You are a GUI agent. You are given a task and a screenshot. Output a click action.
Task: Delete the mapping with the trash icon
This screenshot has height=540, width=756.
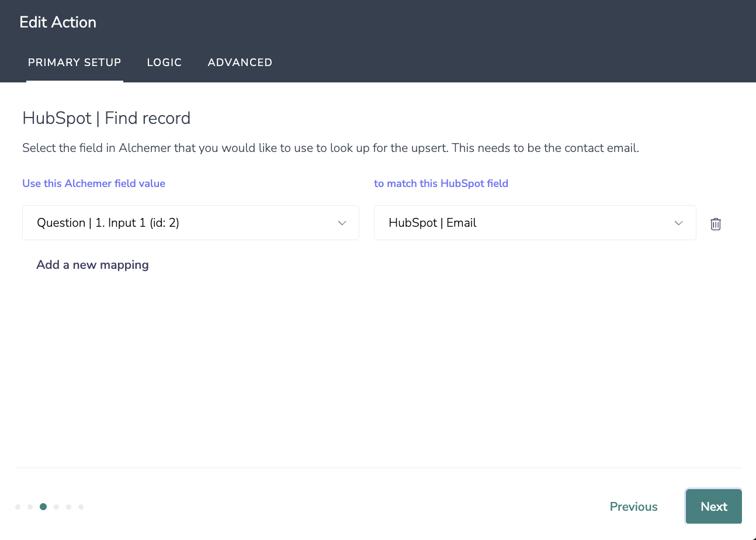[716, 224]
